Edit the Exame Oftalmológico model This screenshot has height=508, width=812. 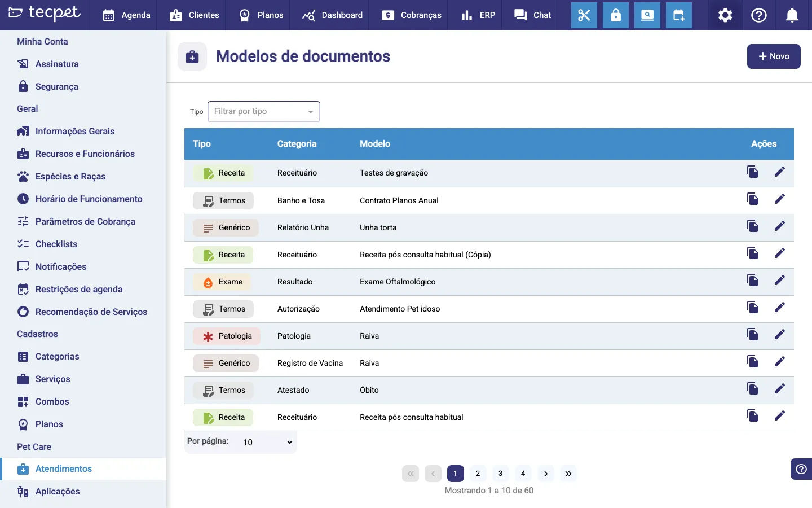coord(780,280)
